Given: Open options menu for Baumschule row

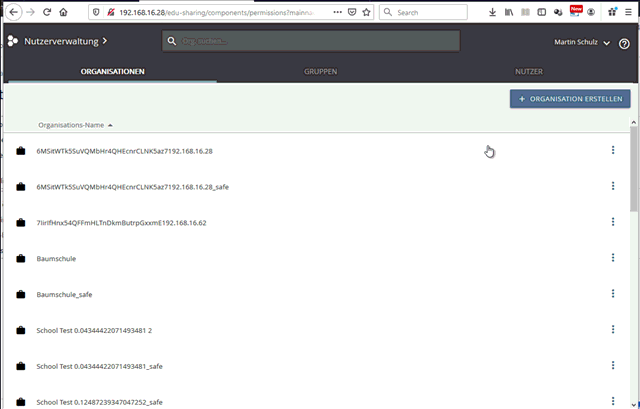Looking at the screenshot, I should [x=613, y=258].
